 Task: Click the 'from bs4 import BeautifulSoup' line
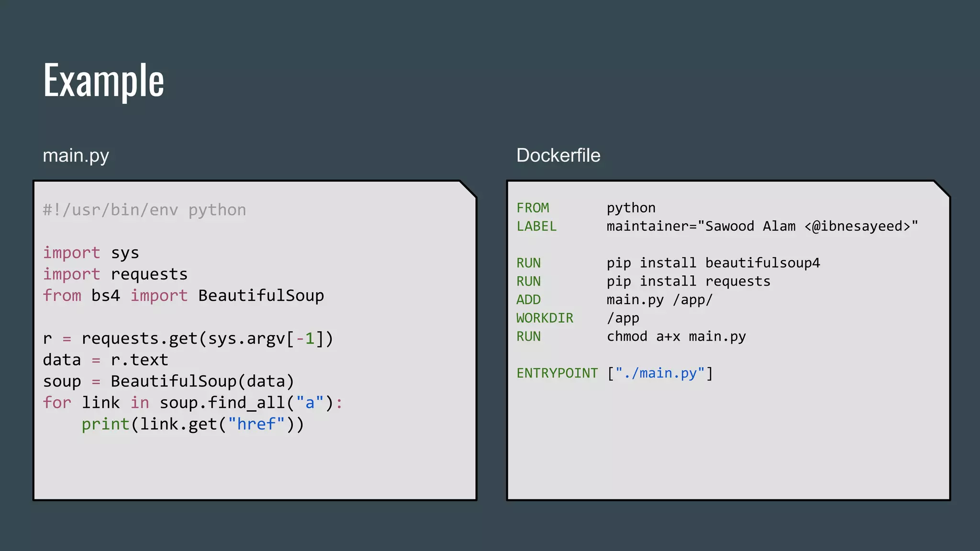(184, 295)
